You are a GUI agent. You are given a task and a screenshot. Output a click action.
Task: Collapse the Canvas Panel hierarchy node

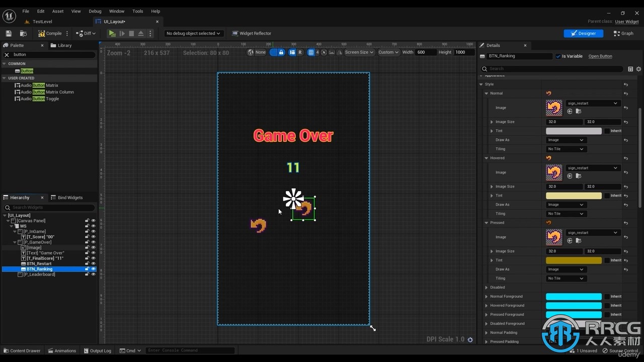point(9,221)
